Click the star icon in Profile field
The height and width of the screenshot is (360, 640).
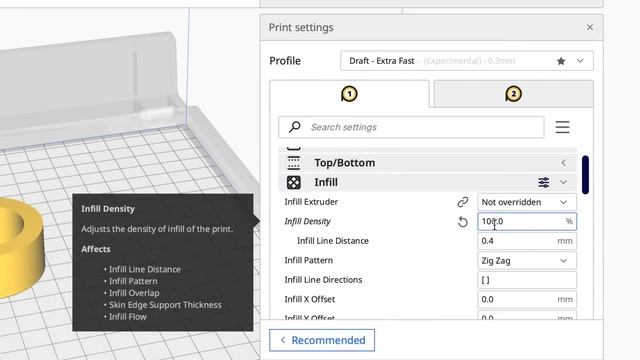[x=561, y=61]
